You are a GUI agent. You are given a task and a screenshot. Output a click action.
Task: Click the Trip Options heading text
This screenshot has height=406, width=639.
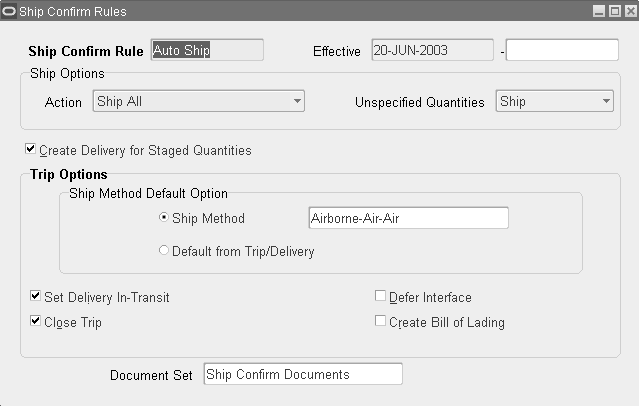(69, 174)
